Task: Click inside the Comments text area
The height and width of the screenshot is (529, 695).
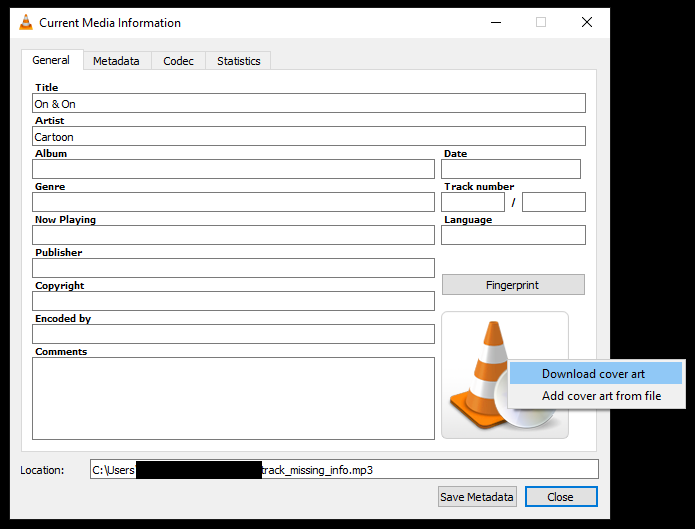Action: (233, 398)
